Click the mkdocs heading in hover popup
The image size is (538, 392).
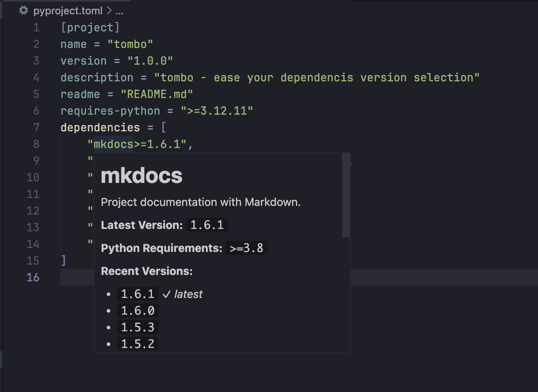(x=142, y=176)
